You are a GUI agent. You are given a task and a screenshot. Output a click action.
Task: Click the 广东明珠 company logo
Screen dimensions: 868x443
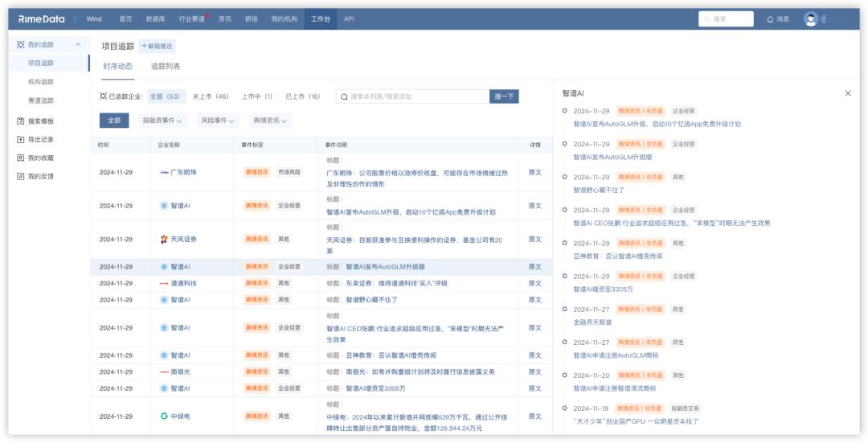[164, 172]
